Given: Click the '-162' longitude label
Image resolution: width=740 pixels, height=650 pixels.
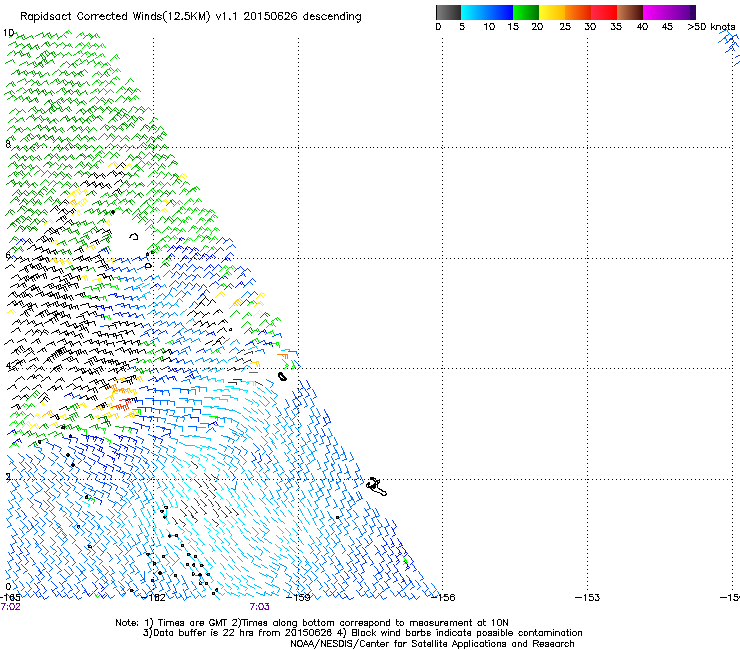Looking at the screenshot, I should click(154, 597).
